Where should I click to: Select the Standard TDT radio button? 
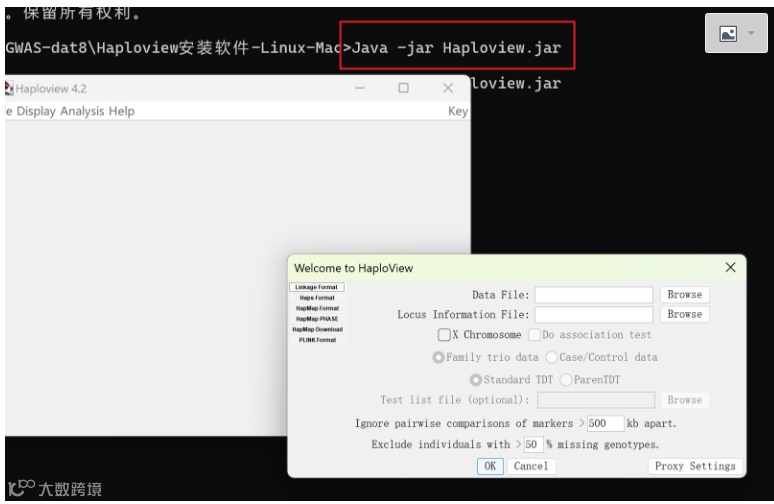[x=476, y=380]
